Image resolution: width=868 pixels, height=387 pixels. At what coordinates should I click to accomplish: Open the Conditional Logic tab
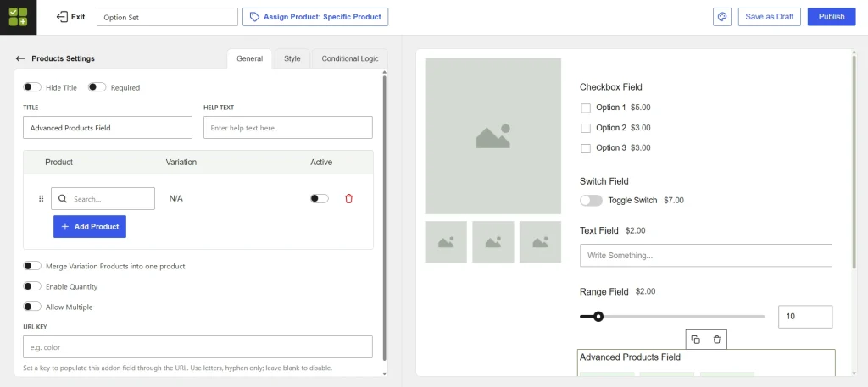click(350, 58)
